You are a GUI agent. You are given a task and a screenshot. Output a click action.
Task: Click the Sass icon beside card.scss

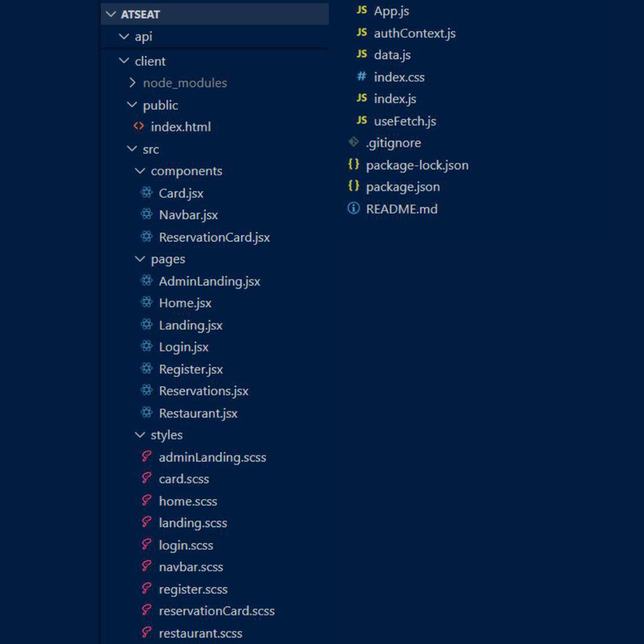[x=147, y=478]
